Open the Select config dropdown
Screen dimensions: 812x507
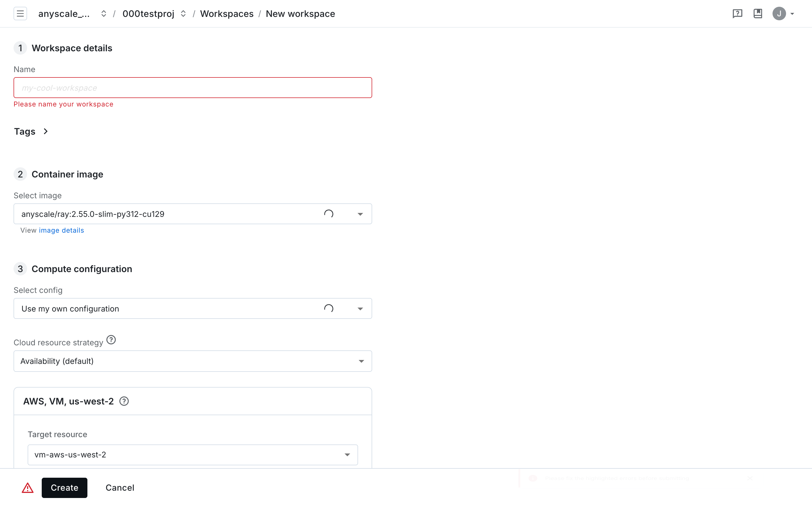[360, 309]
